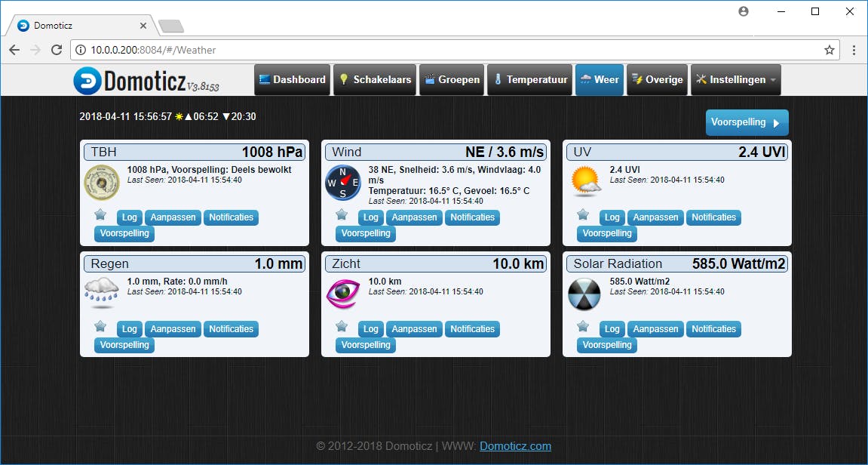Click Voorspelling on the UV card
Image resolution: width=868 pixels, height=465 pixels.
point(607,233)
